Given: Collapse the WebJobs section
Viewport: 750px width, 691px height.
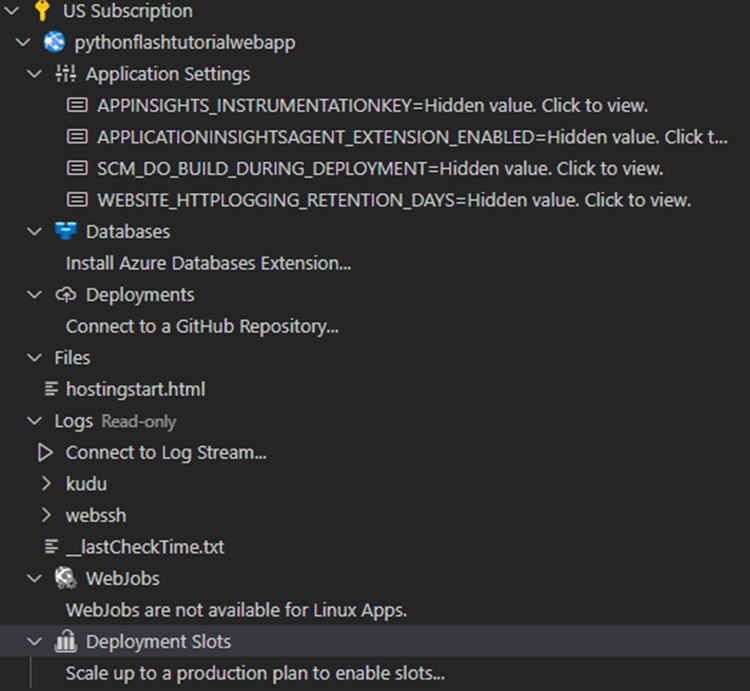Looking at the screenshot, I should (x=34, y=579).
